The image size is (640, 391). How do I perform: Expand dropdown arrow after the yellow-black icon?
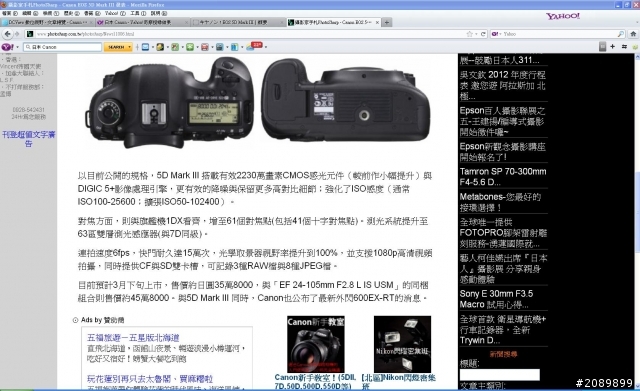tap(167, 47)
